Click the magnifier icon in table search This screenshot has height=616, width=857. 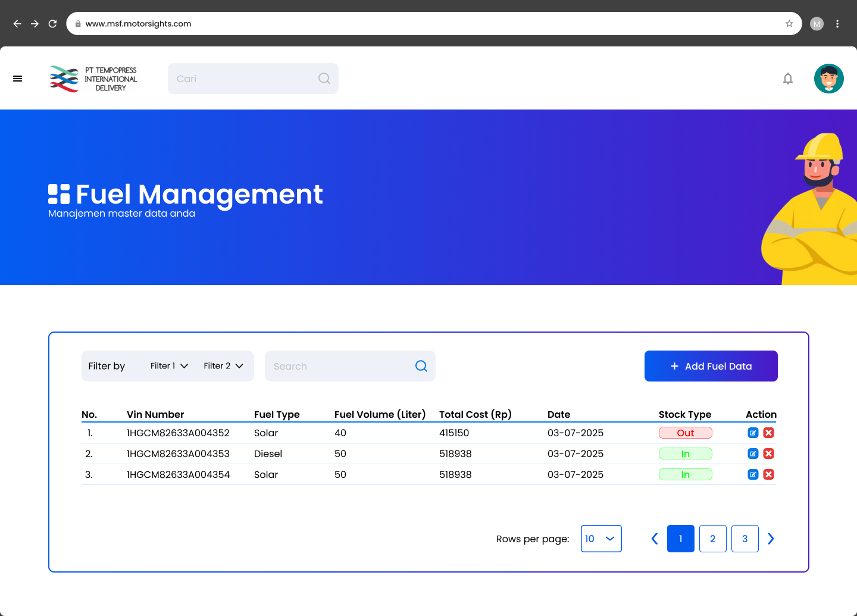pyautogui.click(x=421, y=366)
